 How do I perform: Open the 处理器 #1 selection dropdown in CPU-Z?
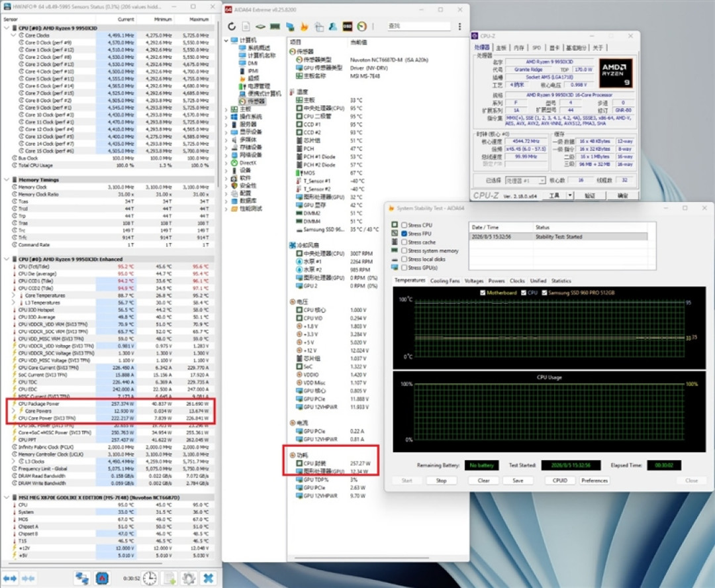[525, 181]
